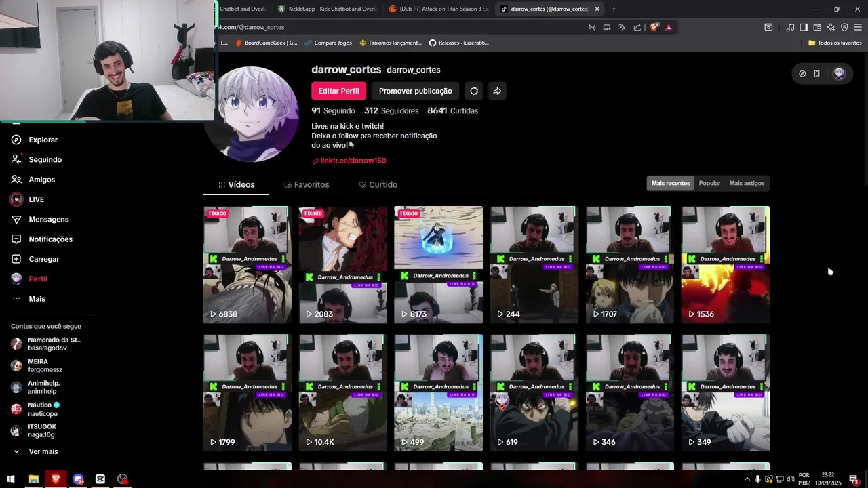
Task: Switch to the Curtido tab
Action: tap(378, 184)
